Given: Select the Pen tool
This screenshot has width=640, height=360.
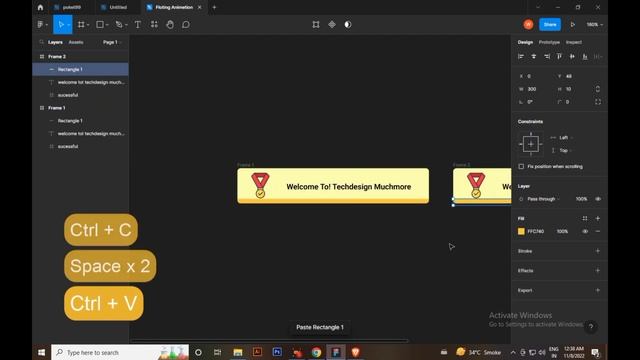Looking at the screenshot, I should tap(119, 24).
